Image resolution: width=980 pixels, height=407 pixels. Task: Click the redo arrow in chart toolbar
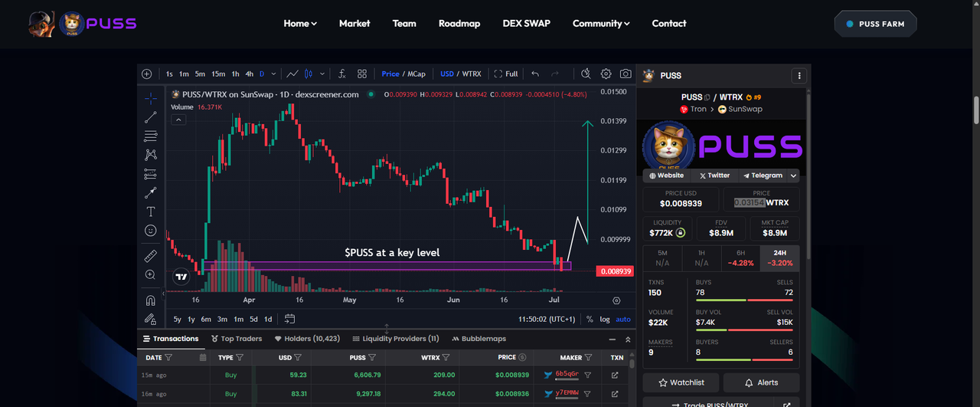tap(555, 74)
